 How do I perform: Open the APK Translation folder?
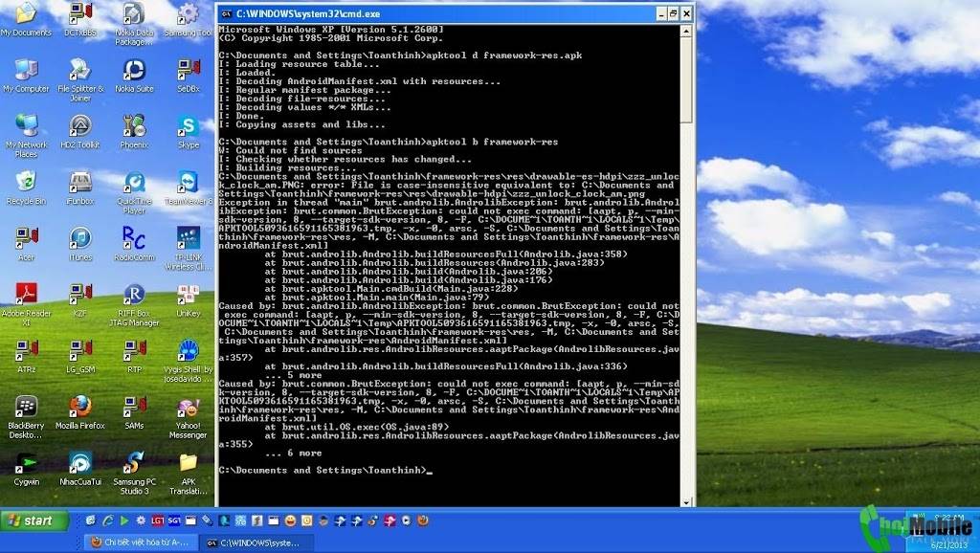pyautogui.click(x=189, y=473)
